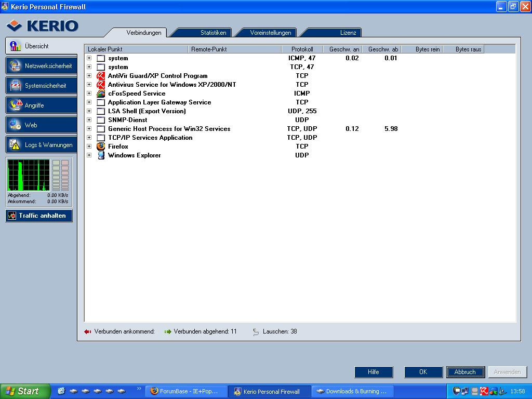Expand the first system row (ICMP, 47)

[x=89, y=58]
